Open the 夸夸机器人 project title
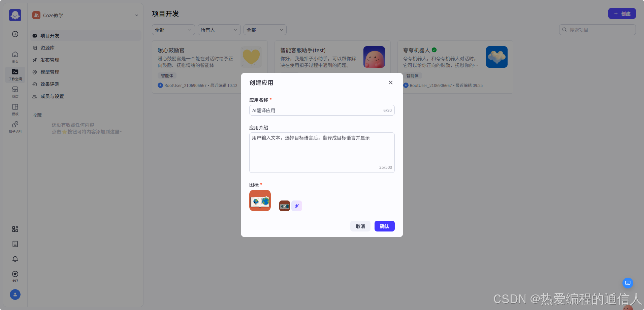644x310 pixels. tap(416, 50)
